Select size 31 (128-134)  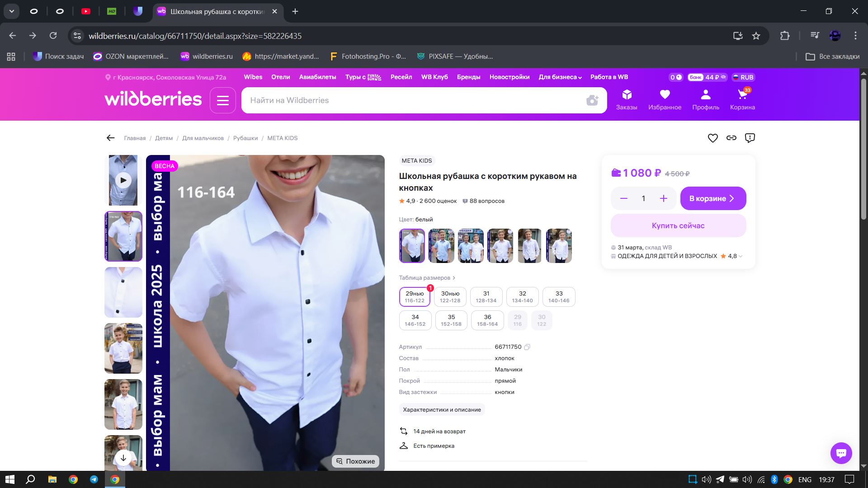click(x=486, y=297)
